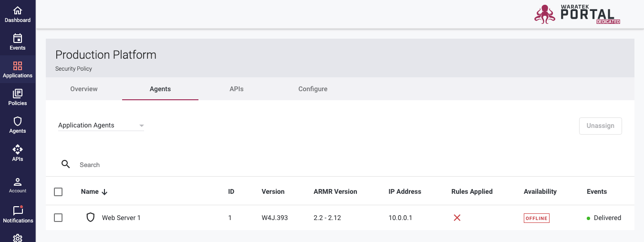Click the Unassign button

601,126
